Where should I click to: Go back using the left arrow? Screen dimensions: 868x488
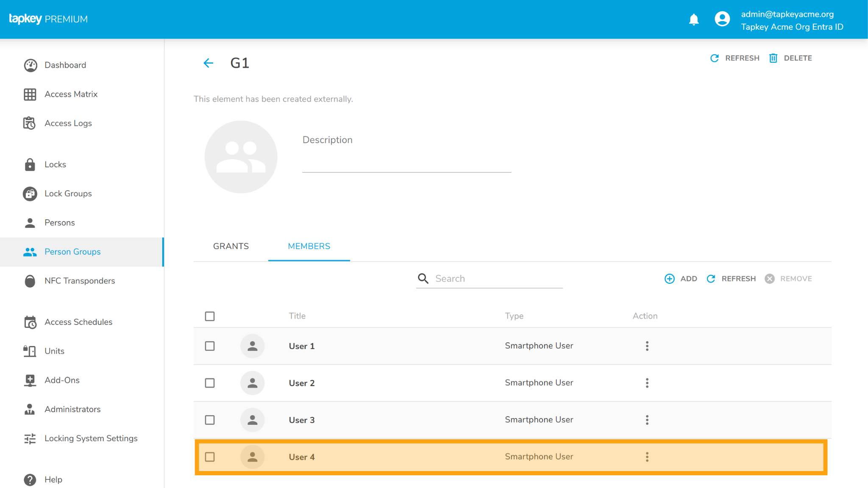click(x=208, y=63)
